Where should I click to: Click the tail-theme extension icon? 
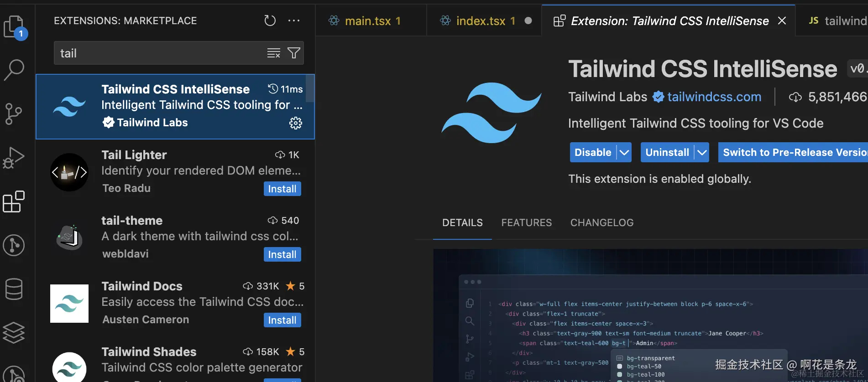(69, 237)
